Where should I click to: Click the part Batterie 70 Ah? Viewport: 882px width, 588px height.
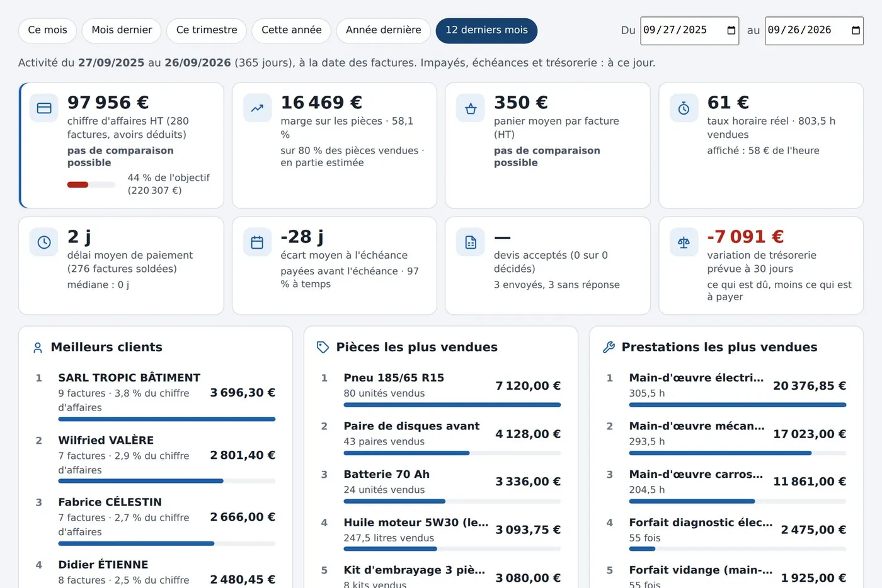tap(386, 474)
